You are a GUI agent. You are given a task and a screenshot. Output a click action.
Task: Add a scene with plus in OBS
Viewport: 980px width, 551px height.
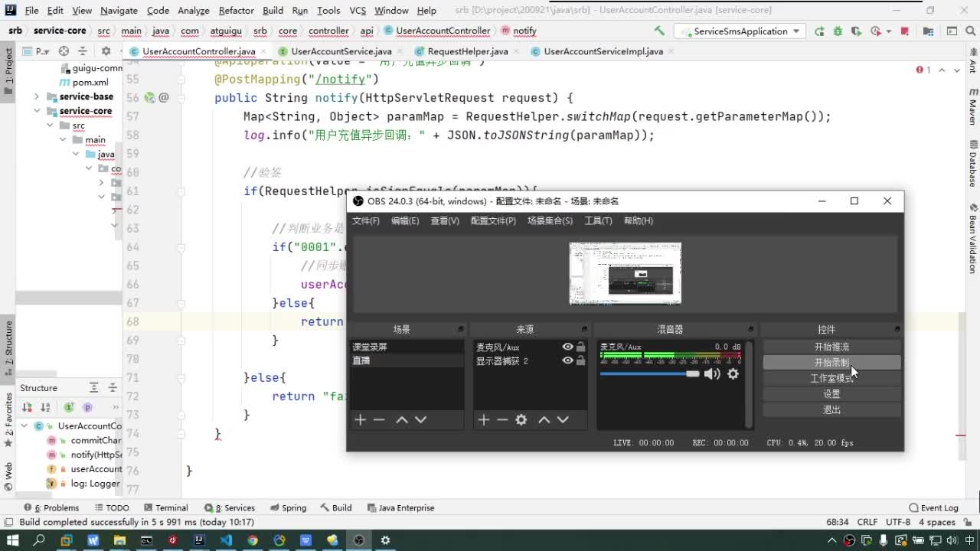[360, 419]
